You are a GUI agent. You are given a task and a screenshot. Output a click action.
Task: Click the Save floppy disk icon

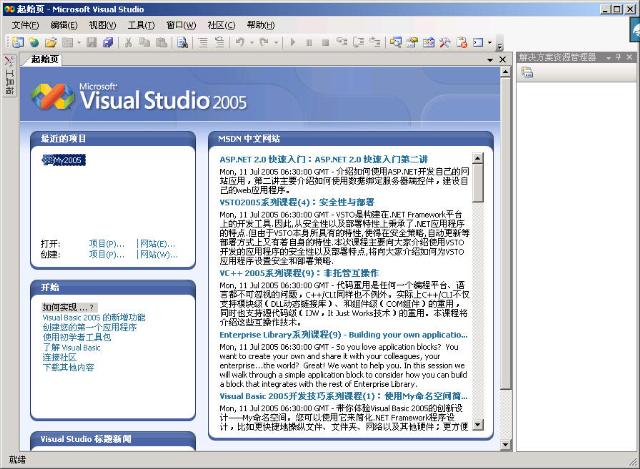tap(92, 42)
